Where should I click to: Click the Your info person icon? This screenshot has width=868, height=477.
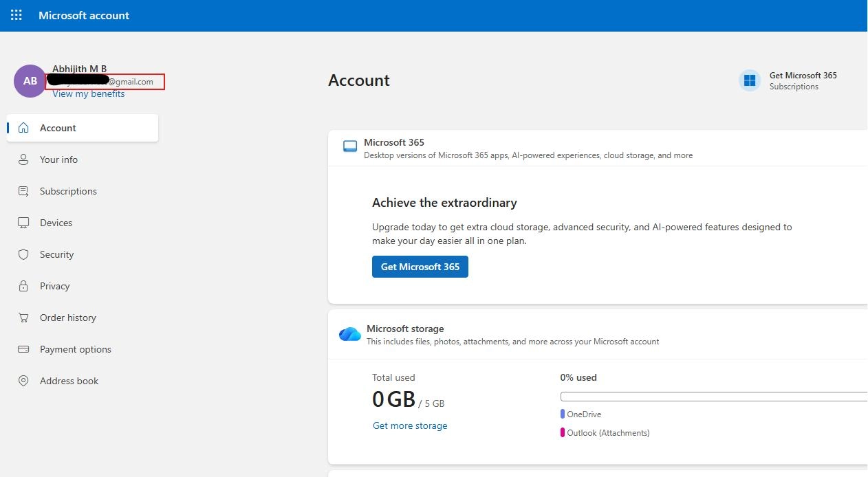pos(23,159)
